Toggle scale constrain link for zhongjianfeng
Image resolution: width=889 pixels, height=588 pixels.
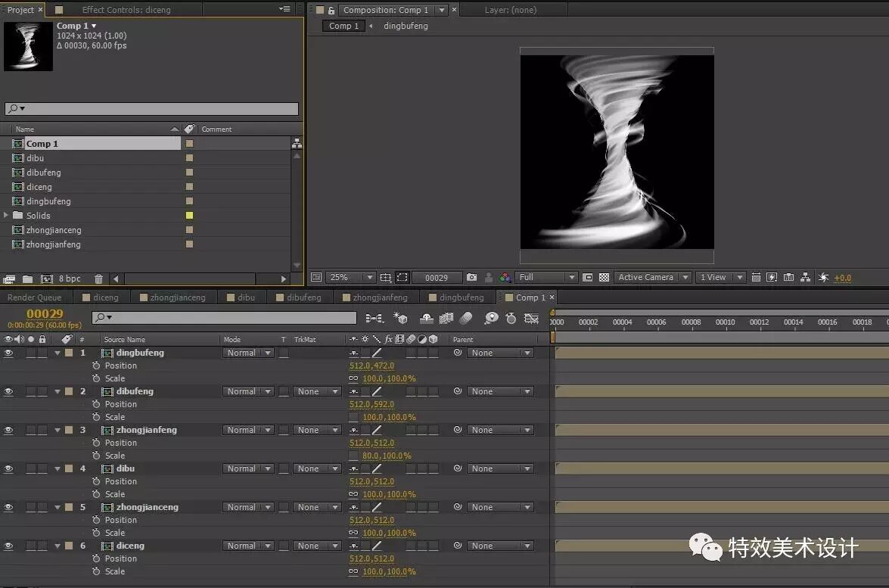tap(353, 456)
